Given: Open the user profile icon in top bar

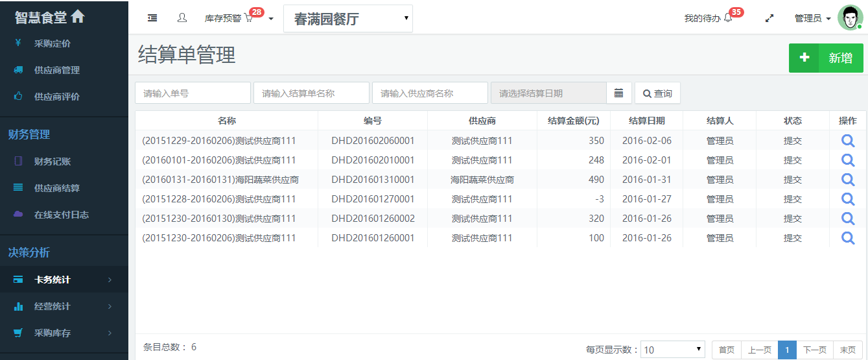Looking at the screenshot, I should click(x=182, y=18).
